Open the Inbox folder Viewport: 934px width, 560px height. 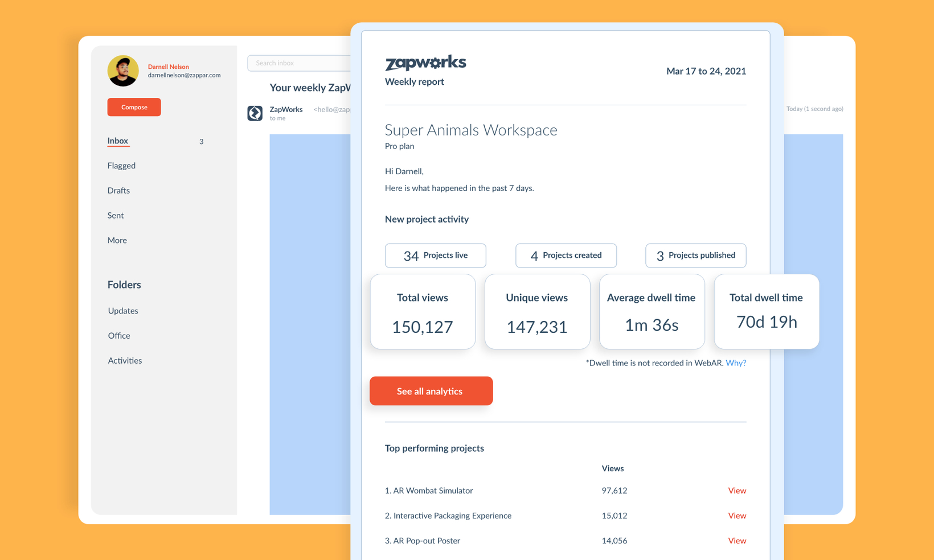click(118, 141)
